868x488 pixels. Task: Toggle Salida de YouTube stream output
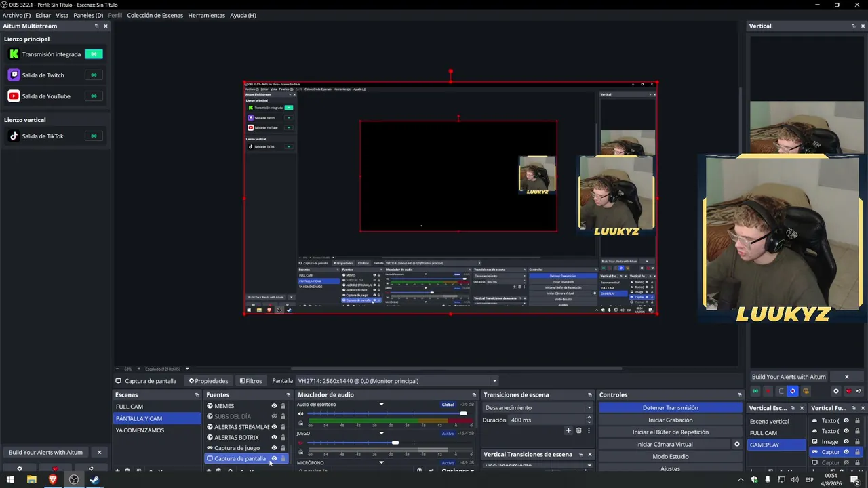coord(94,96)
